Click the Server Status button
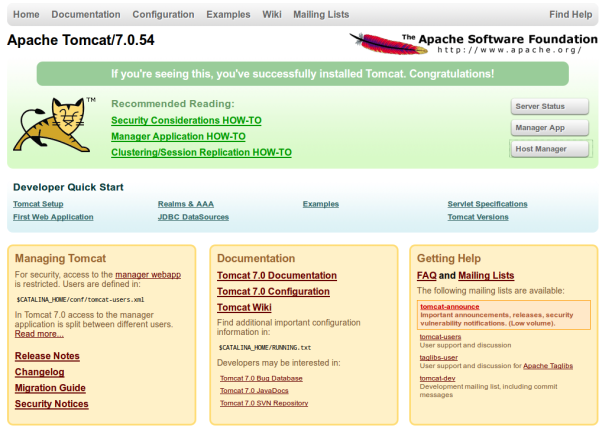Screen dimensions: 599x432 (550, 107)
